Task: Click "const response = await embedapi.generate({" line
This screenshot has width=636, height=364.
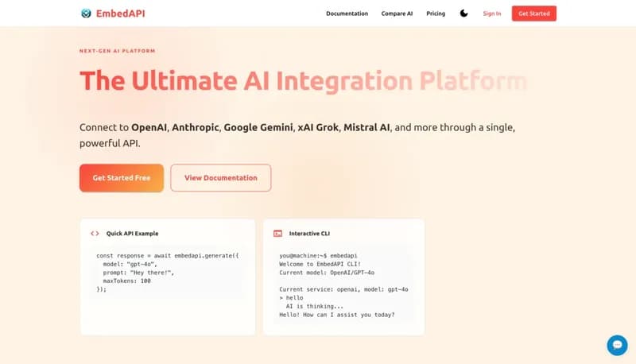Action: coord(168,256)
